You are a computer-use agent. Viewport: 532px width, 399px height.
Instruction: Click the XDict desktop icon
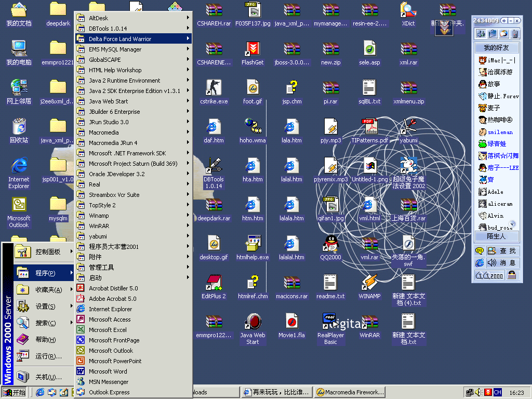tap(408, 10)
